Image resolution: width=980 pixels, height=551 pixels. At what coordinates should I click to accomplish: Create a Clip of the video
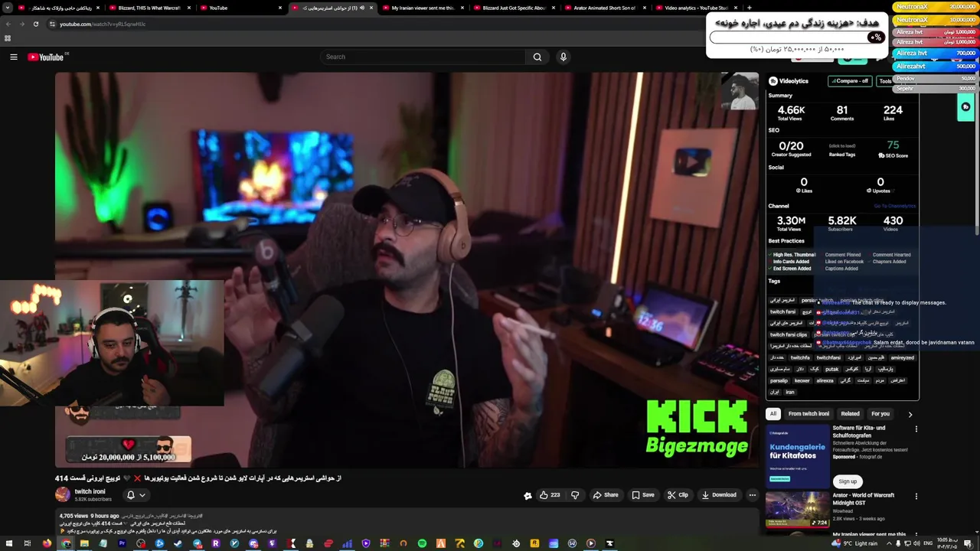[x=678, y=495]
